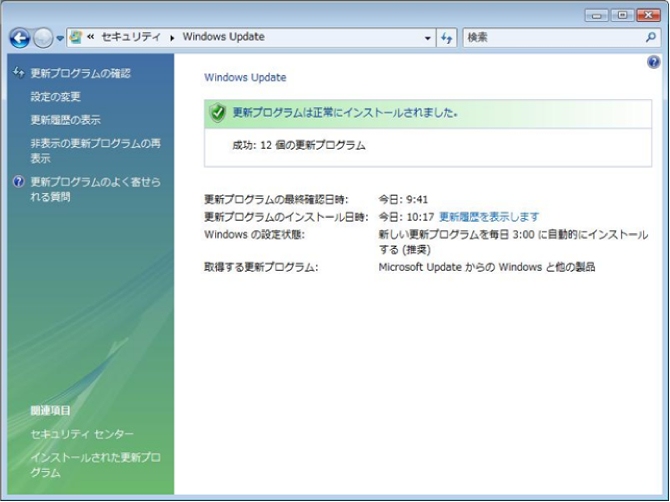Select the Windows Update breadcrumb item
The image size is (670, 502).
pos(223,37)
